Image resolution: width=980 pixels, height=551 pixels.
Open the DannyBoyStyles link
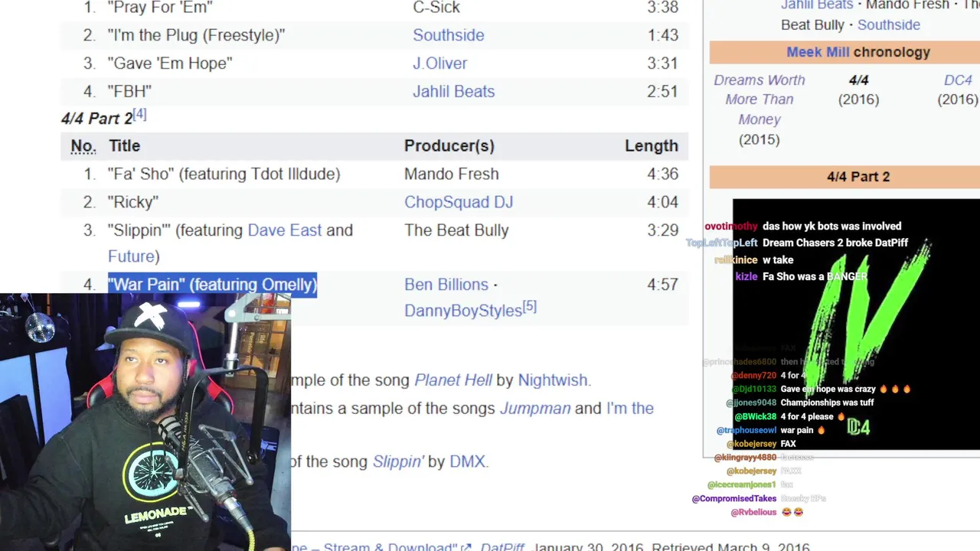pos(462,311)
